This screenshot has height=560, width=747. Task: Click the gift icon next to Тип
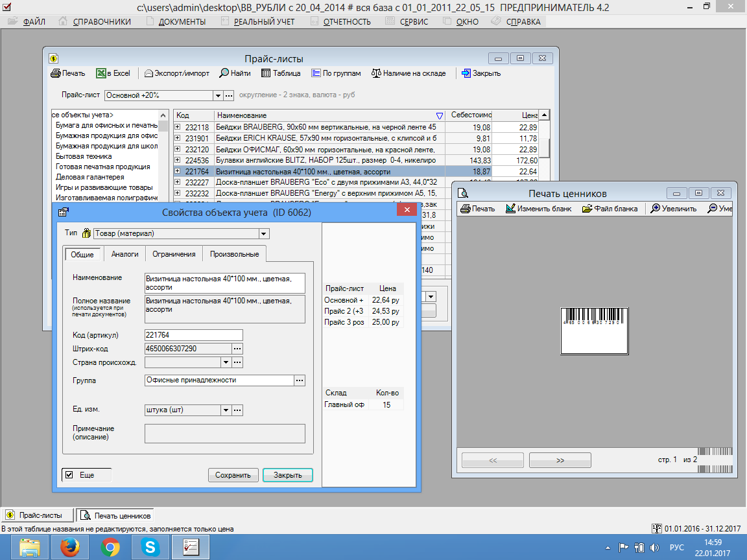[x=86, y=233]
